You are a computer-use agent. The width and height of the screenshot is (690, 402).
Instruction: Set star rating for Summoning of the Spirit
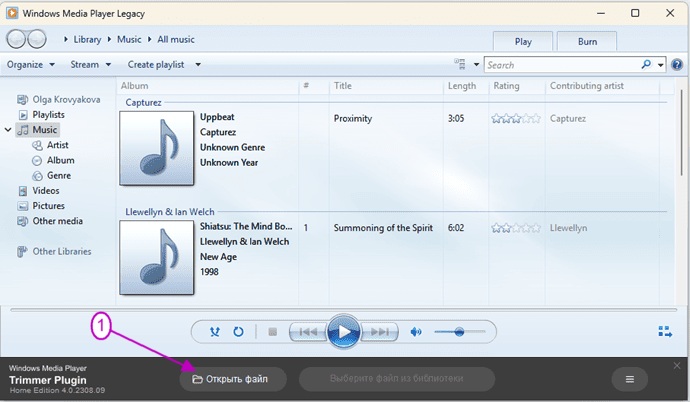516,228
